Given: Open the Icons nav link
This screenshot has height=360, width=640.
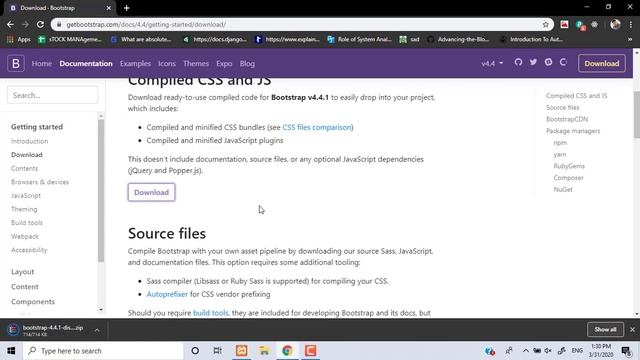Looking at the screenshot, I should click(x=167, y=64).
